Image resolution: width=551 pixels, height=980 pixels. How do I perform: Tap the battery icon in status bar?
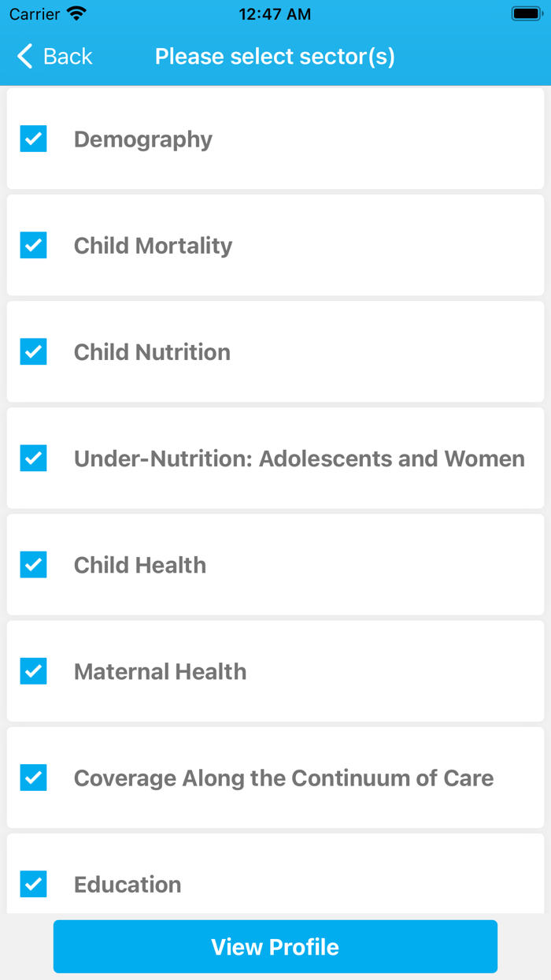click(527, 13)
